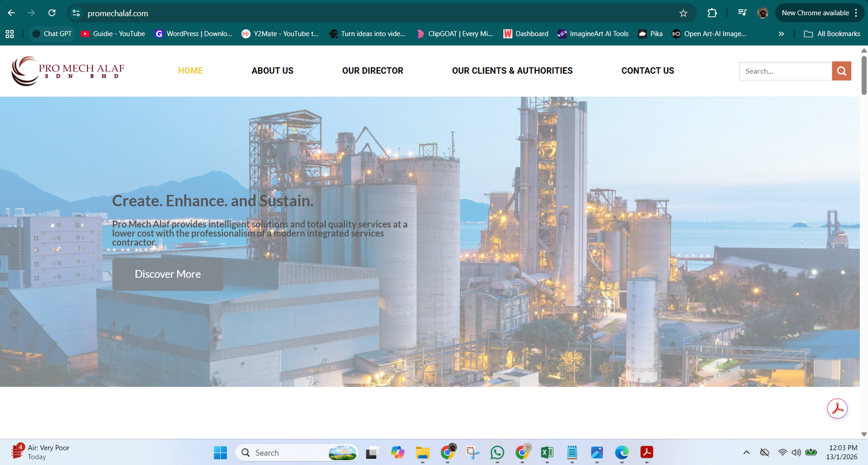This screenshot has width=868, height=465.
Task: Click the battery tray icon
Action: tap(812, 453)
